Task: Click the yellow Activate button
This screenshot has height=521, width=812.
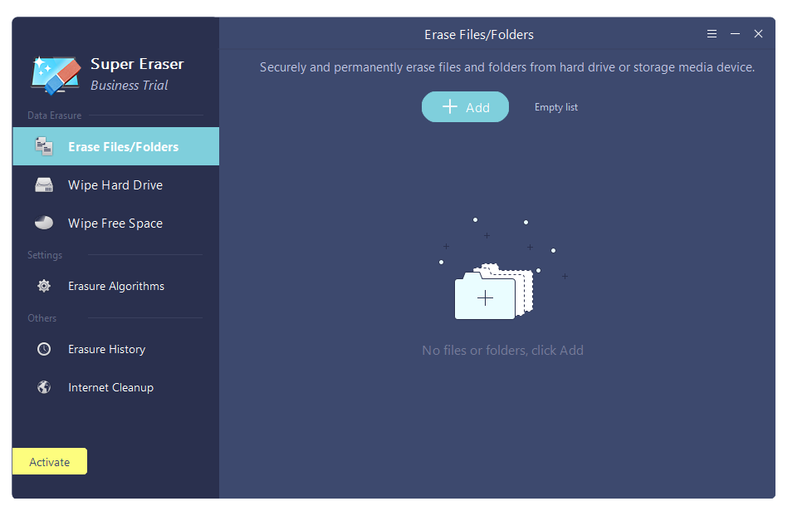Action: [50, 462]
